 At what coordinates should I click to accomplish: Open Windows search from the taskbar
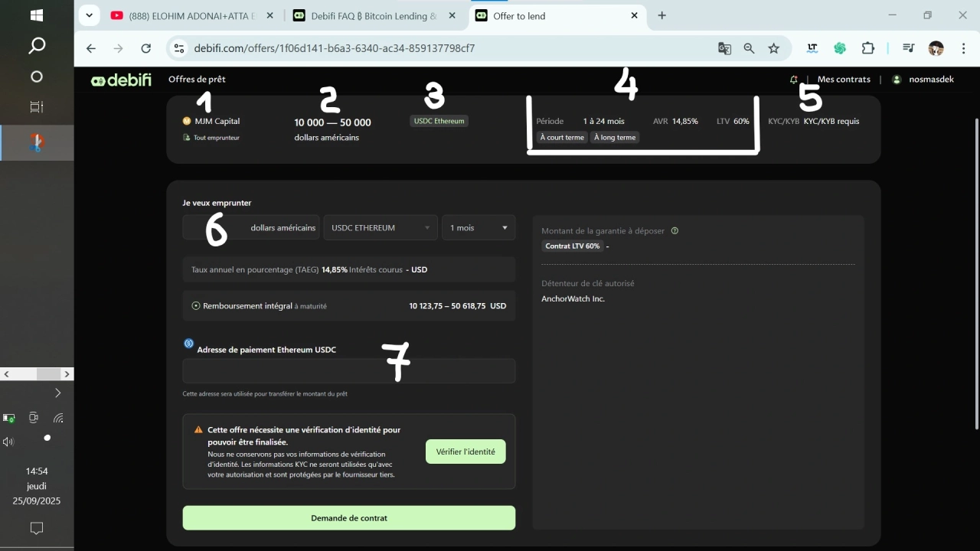36,46
